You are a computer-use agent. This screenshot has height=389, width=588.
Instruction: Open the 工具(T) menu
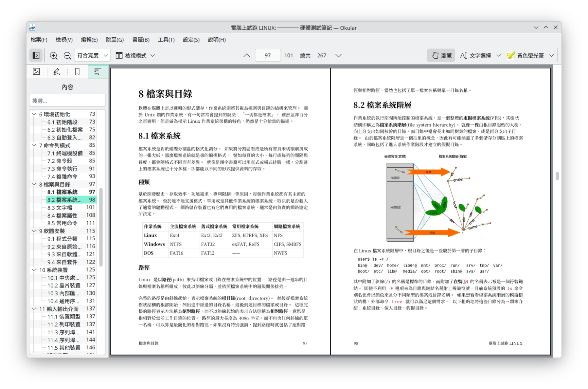166,40
